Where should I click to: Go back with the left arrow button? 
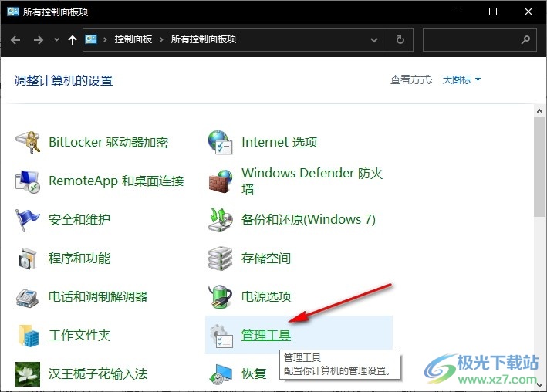(x=15, y=40)
